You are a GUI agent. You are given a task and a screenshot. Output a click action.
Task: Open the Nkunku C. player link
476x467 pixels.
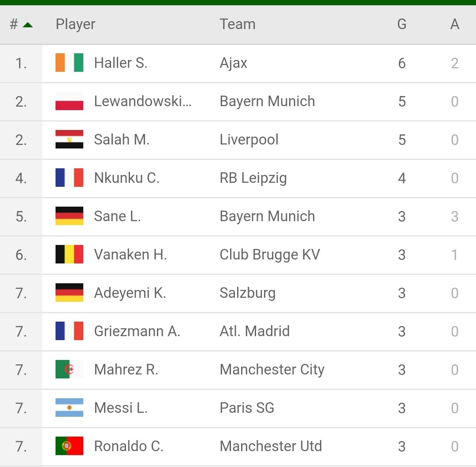126,178
